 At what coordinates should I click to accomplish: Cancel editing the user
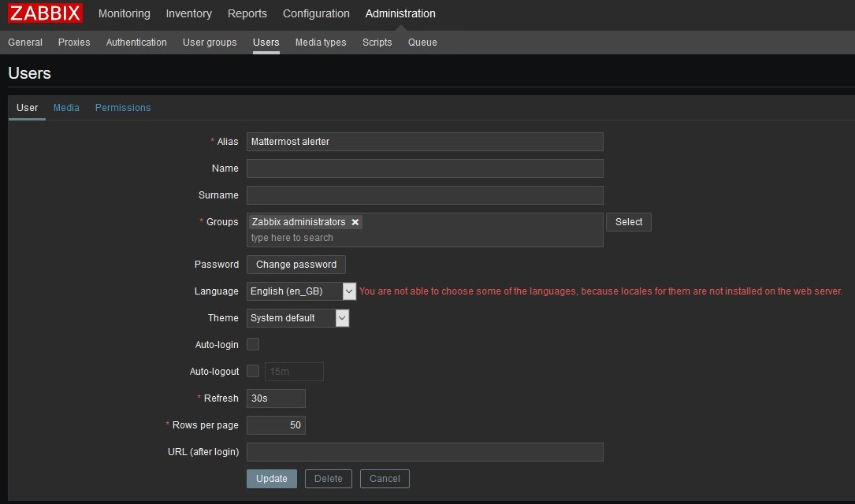click(x=385, y=478)
